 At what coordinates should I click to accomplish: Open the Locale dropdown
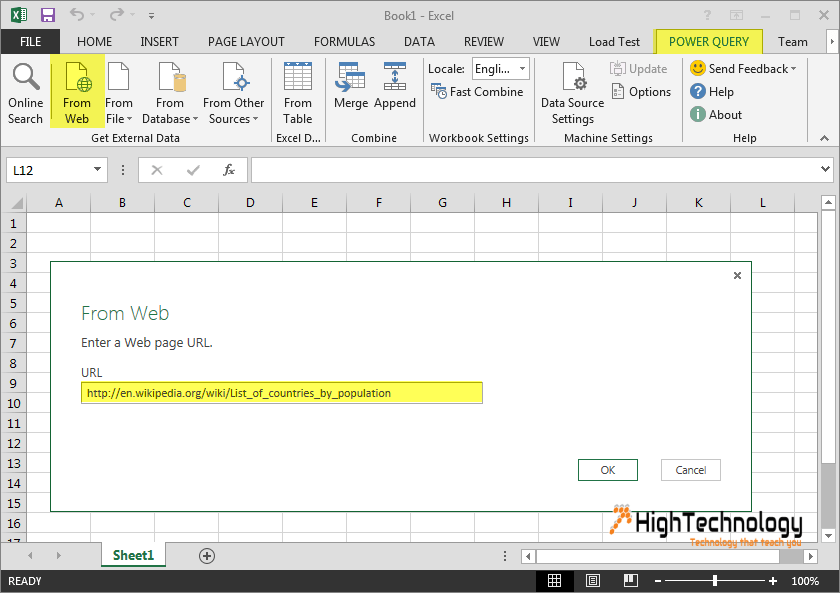tap(521, 69)
